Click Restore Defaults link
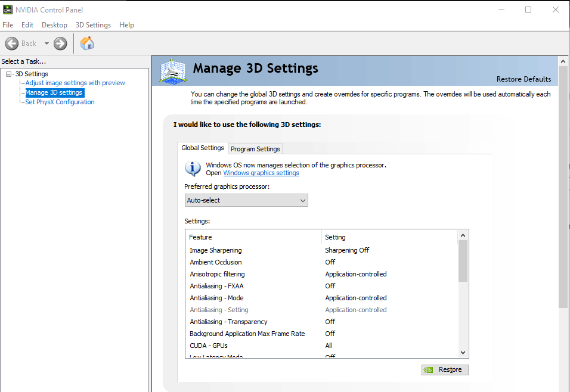The image size is (570, 392). 524,79
